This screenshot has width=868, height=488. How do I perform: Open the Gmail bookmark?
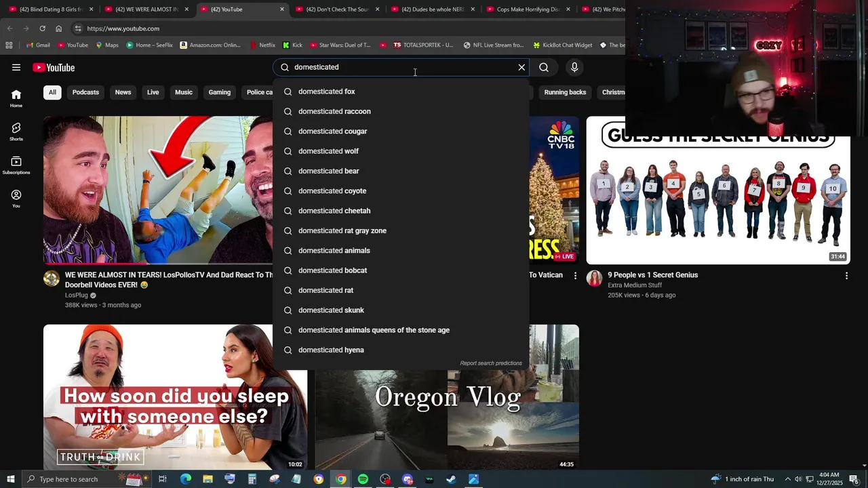click(37, 45)
